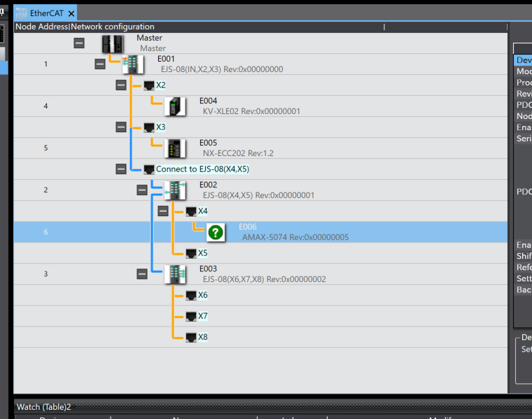
Task: Collapse the E002 node branch
Action: click(x=142, y=190)
